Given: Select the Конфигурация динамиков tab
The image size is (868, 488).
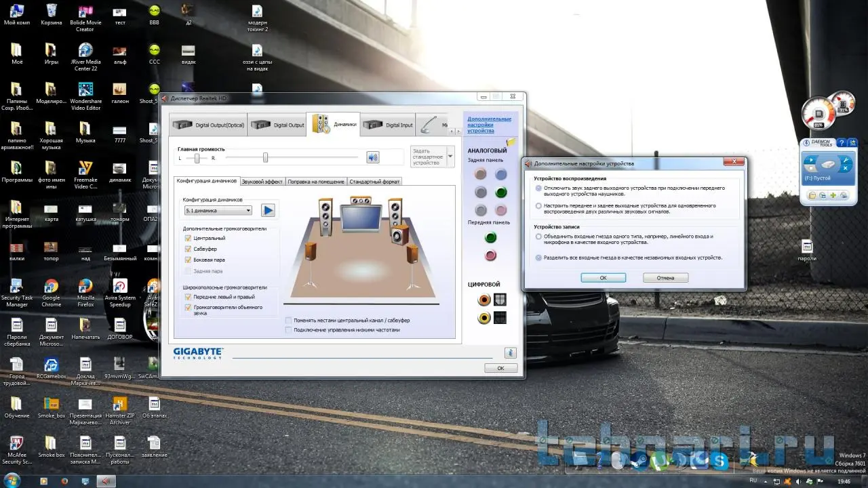Looking at the screenshot, I should 207,181.
